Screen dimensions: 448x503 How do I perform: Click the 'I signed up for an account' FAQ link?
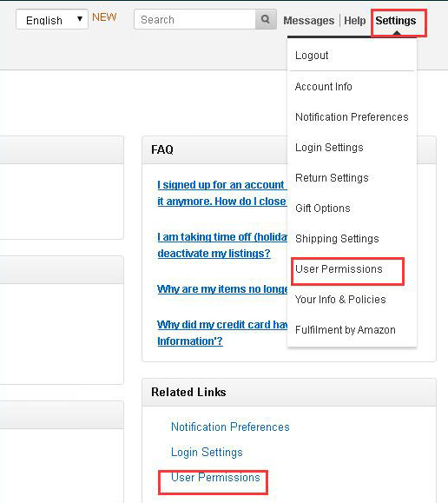coord(222,193)
